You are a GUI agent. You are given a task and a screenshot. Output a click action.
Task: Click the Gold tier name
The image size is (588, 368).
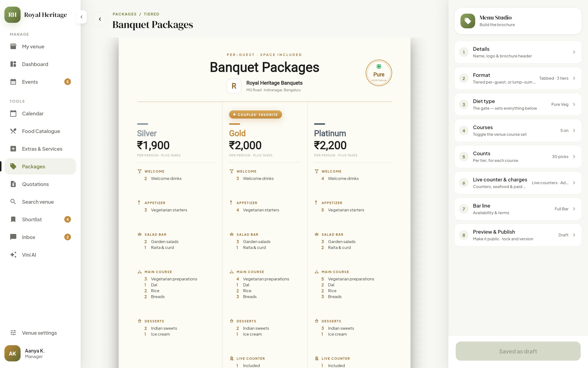coord(237,133)
